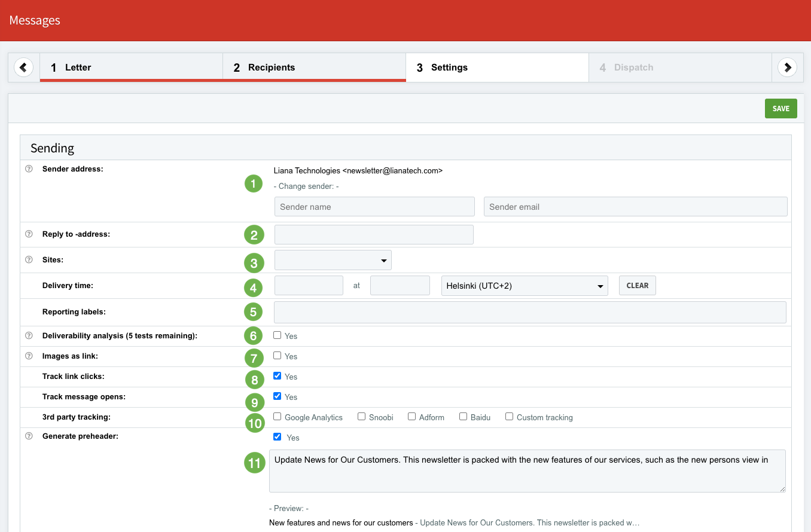Go to the next step with the right arrow
The width and height of the screenshot is (811, 532).
[x=787, y=68]
